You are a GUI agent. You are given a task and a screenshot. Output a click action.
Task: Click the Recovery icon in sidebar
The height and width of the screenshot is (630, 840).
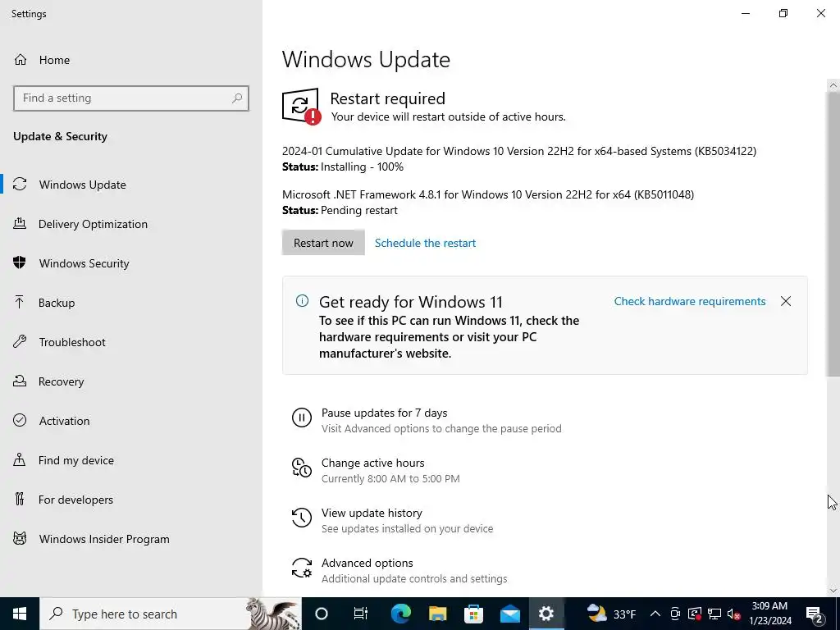pos(20,381)
